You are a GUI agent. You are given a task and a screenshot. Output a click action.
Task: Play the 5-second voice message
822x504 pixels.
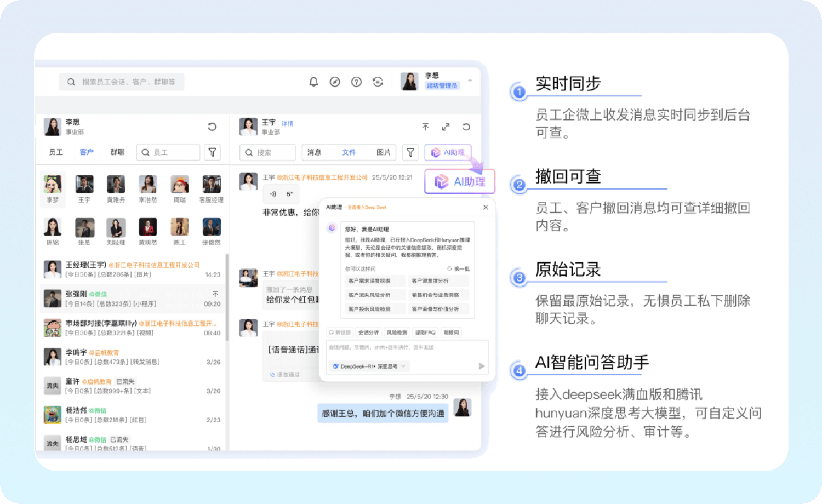coord(273,194)
